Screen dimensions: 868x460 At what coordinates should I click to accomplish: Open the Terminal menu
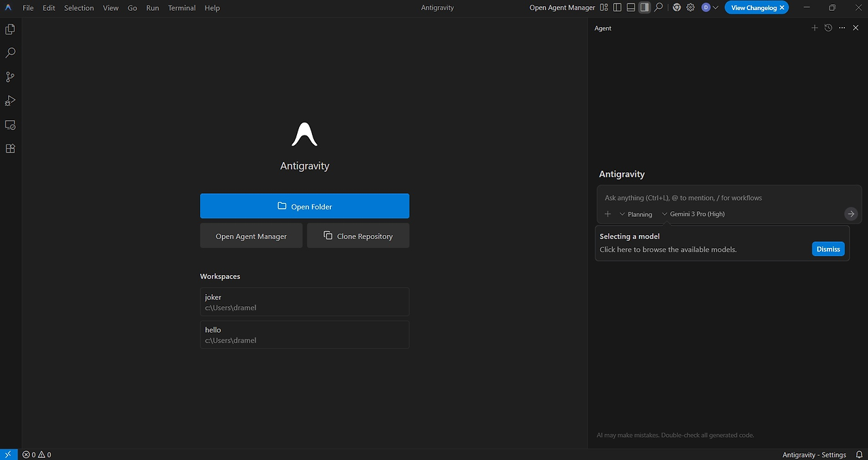coord(182,8)
